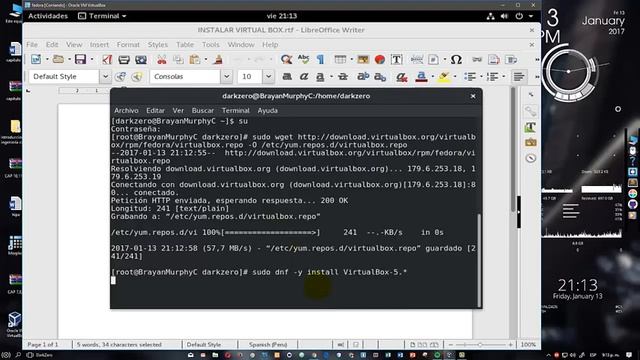The height and width of the screenshot is (360, 640).
Task: Click the Export as PDF icon
Action: tap(107, 60)
